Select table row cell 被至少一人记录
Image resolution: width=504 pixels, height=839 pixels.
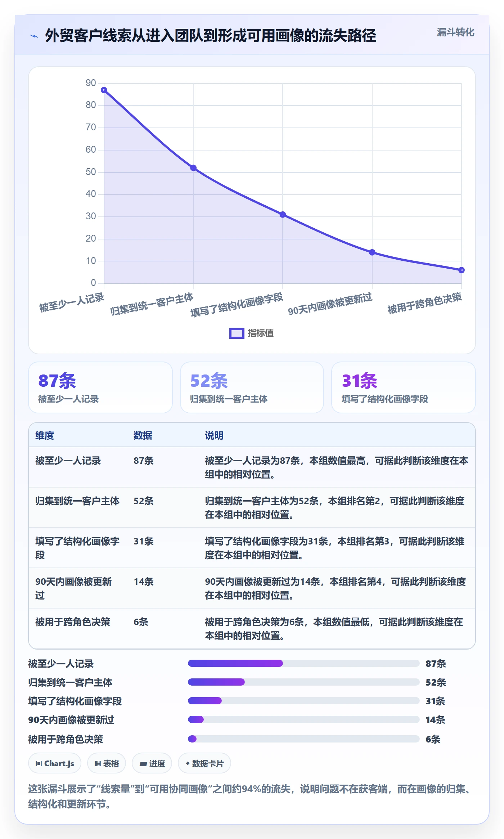coord(68,461)
